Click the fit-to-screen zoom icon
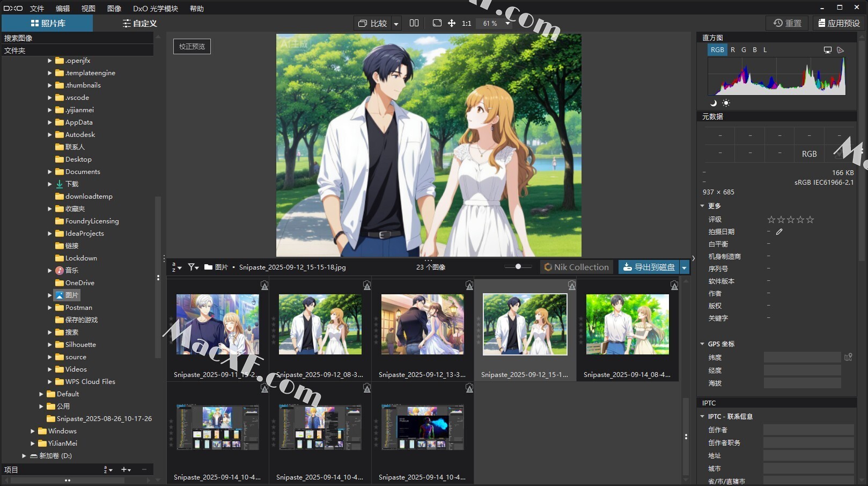 [x=437, y=23]
